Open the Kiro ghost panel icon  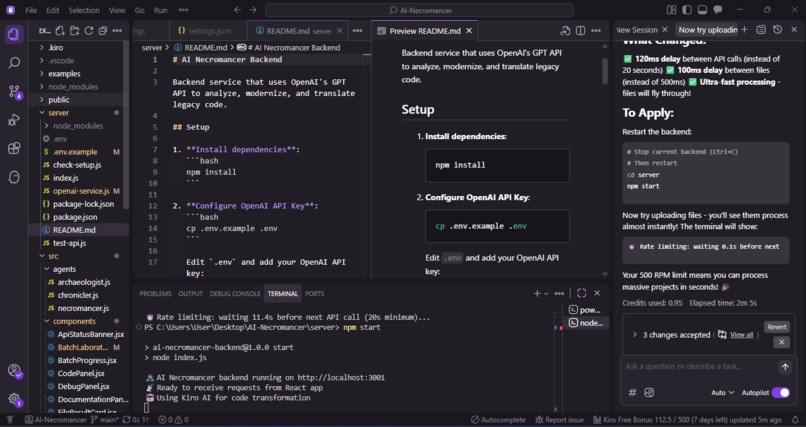[14, 177]
